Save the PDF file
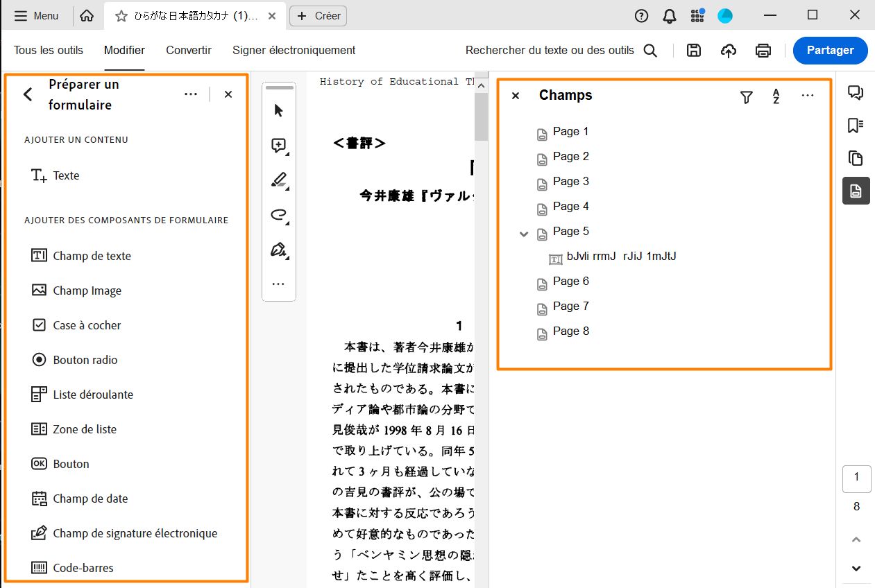Viewport: 875px width, 588px height. [x=693, y=50]
